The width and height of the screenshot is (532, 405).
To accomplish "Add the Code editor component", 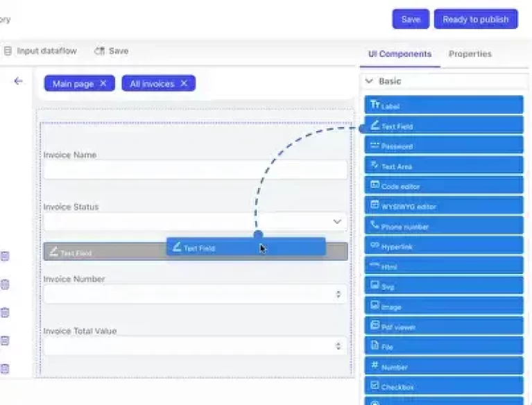I will [x=444, y=185].
